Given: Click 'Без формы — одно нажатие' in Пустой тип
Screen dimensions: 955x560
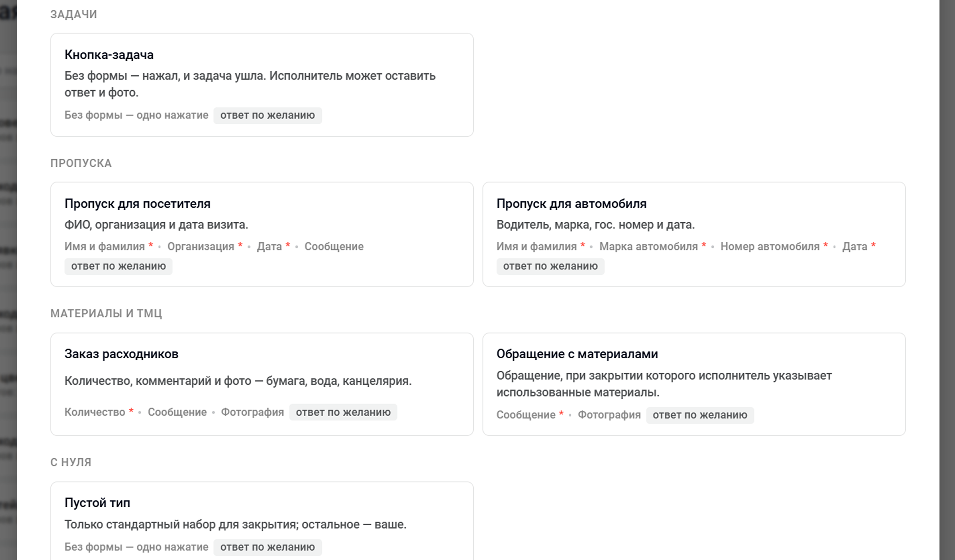Looking at the screenshot, I should click(136, 547).
